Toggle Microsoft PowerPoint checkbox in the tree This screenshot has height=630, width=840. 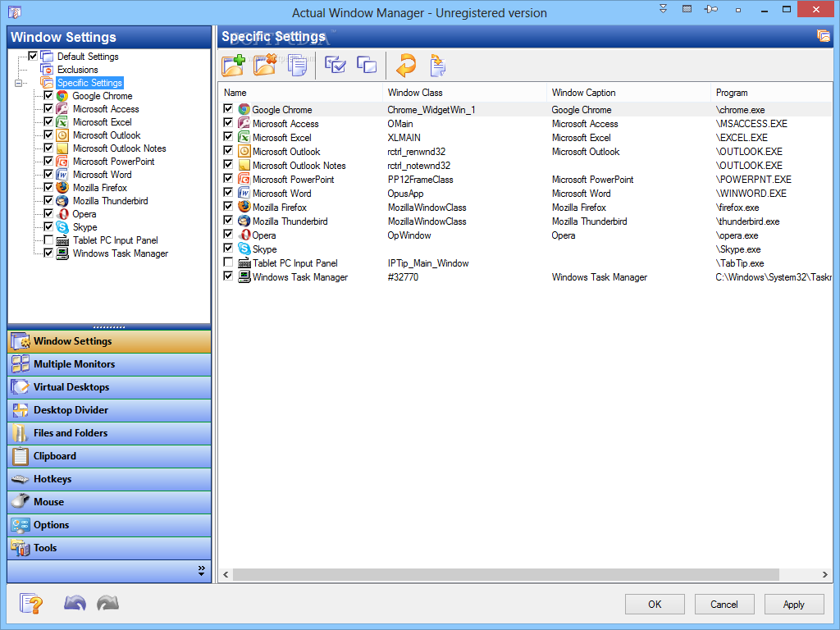tap(48, 161)
